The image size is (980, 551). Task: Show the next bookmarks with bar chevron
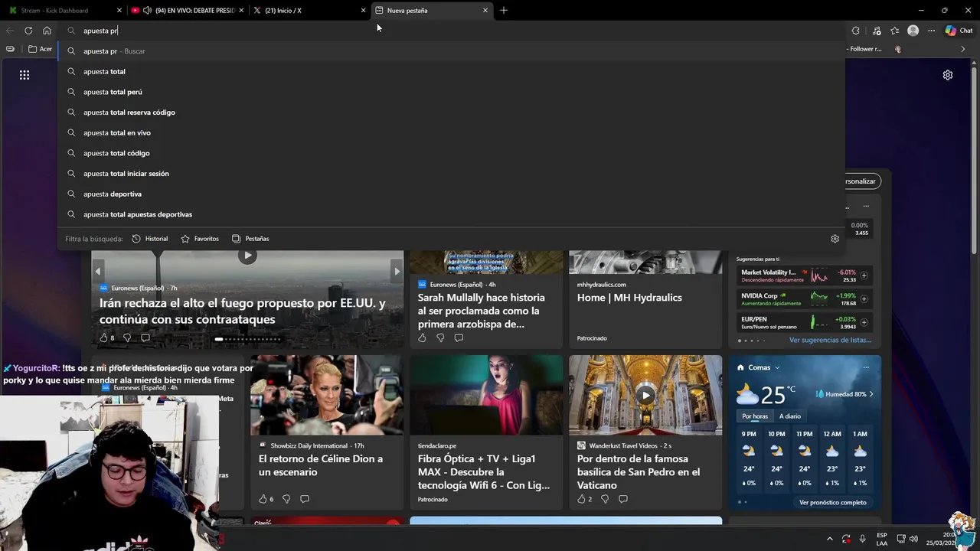click(963, 49)
